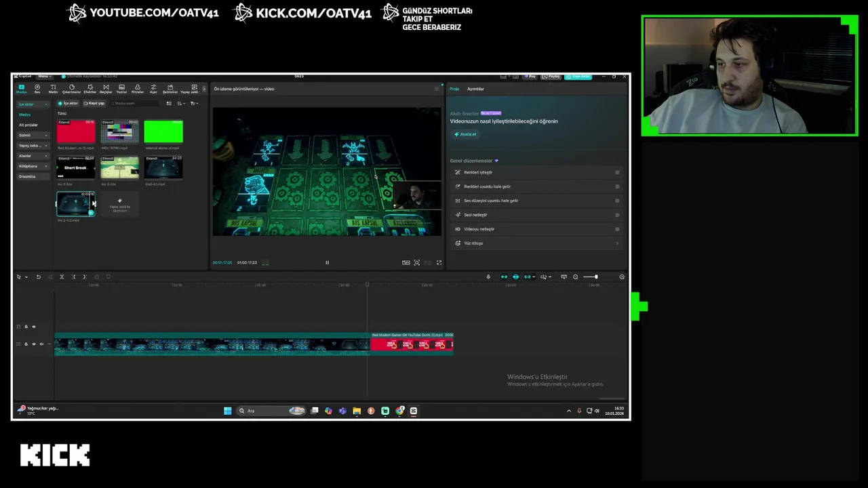The image size is (868, 488).
Task: Open Chrome from the taskbar
Action: pos(399,411)
